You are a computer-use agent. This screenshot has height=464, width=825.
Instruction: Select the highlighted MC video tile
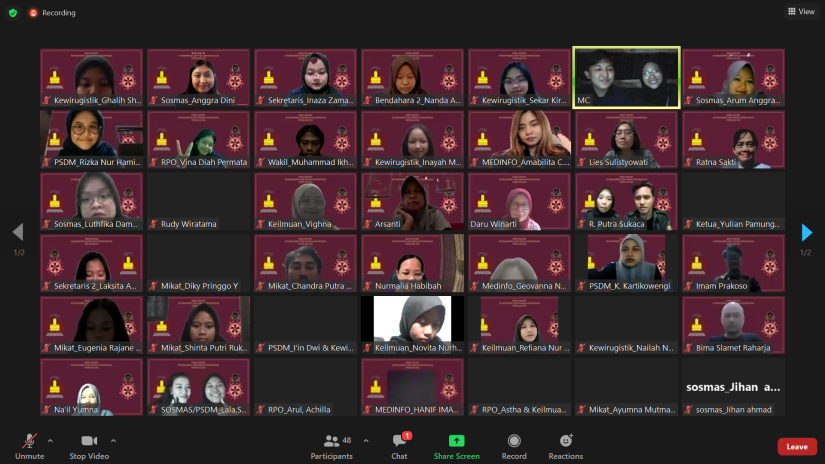tap(626, 77)
